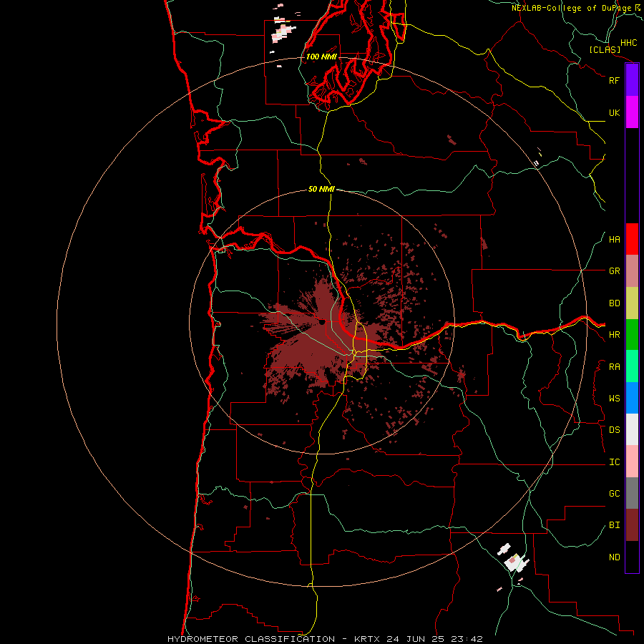Image resolution: width=644 pixels, height=644 pixels.
Task: Click the dark green HR legend swatch
Action: pos(632,335)
